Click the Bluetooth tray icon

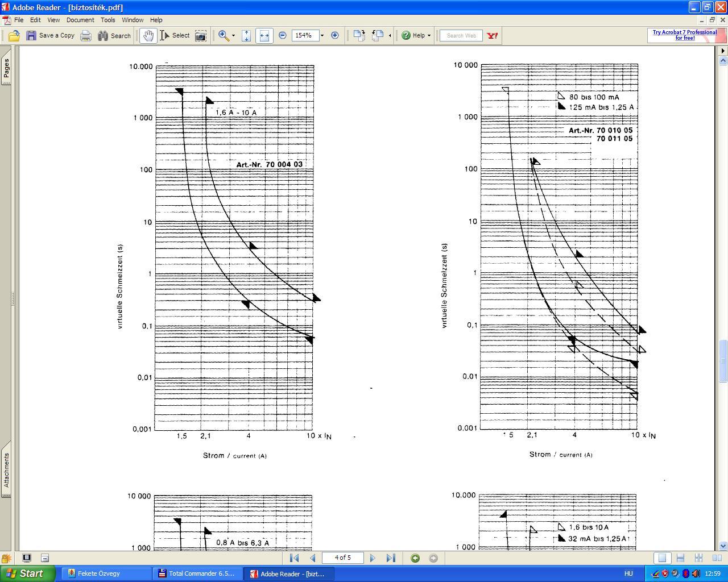(x=685, y=573)
